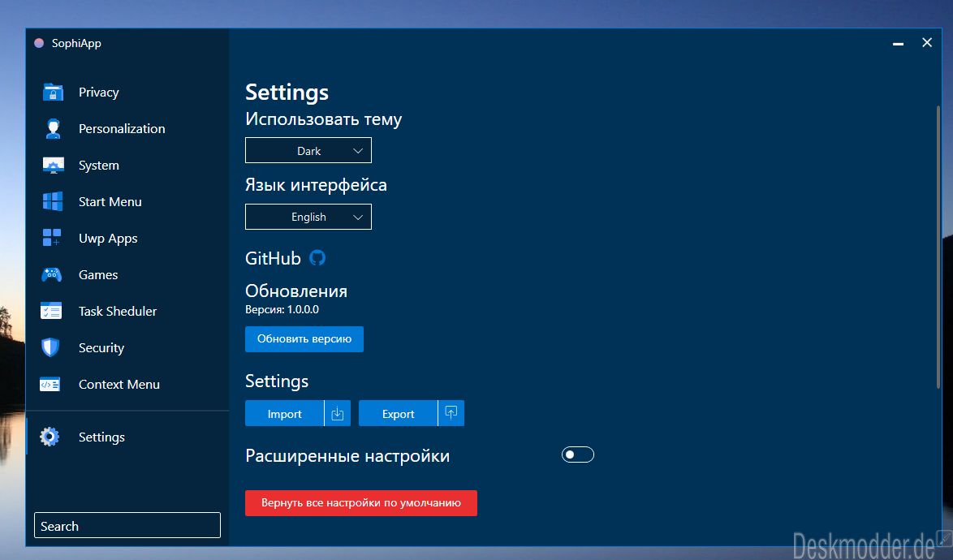Expand the Dark theme dropdown
Viewport: 953px width, 560px height.
(308, 151)
